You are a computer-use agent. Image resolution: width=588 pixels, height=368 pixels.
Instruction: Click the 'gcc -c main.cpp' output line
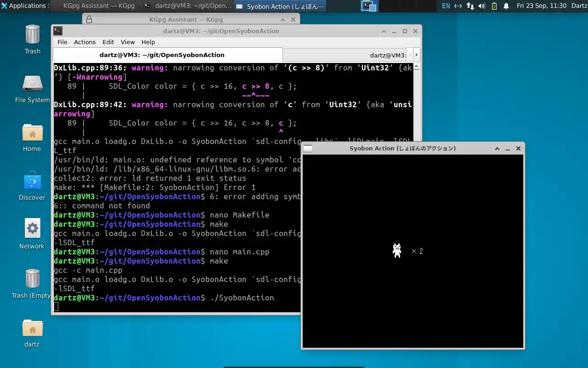[88, 270]
